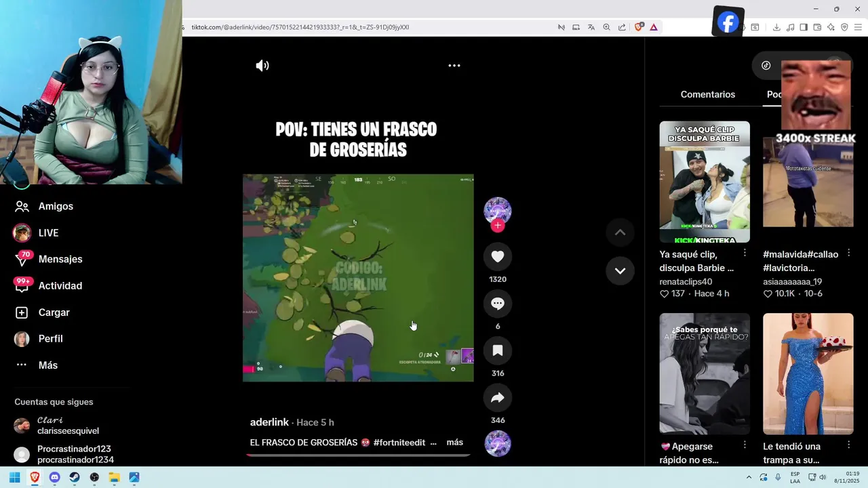Click the taskbar volume speaker icon

pyautogui.click(x=823, y=477)
